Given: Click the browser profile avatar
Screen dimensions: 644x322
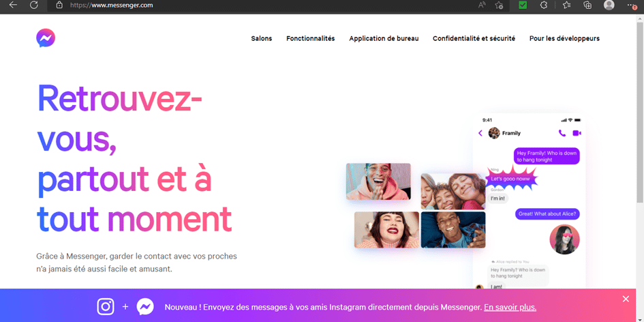Looking at the screenshot, I should 609,5.
